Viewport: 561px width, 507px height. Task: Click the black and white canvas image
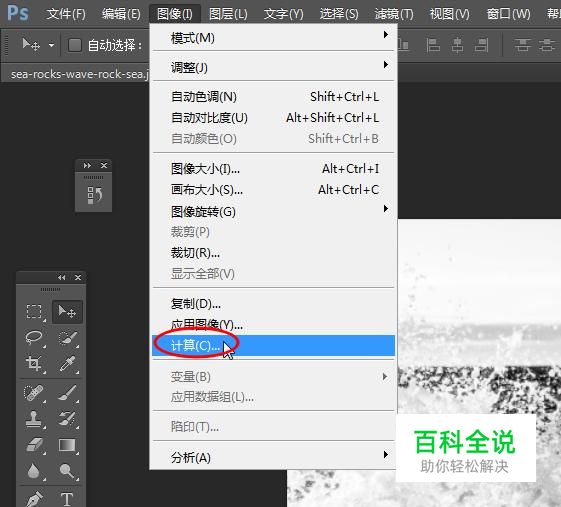479,315
